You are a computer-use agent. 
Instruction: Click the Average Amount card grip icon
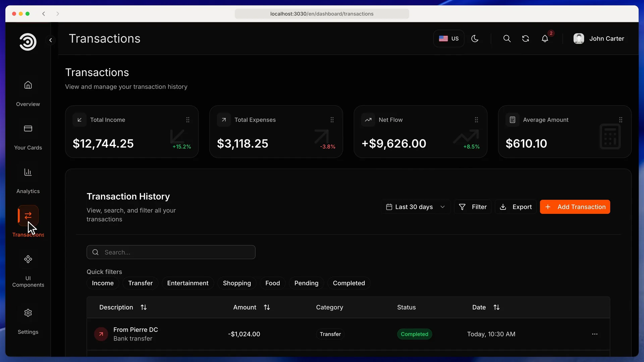tap(621, 120)
